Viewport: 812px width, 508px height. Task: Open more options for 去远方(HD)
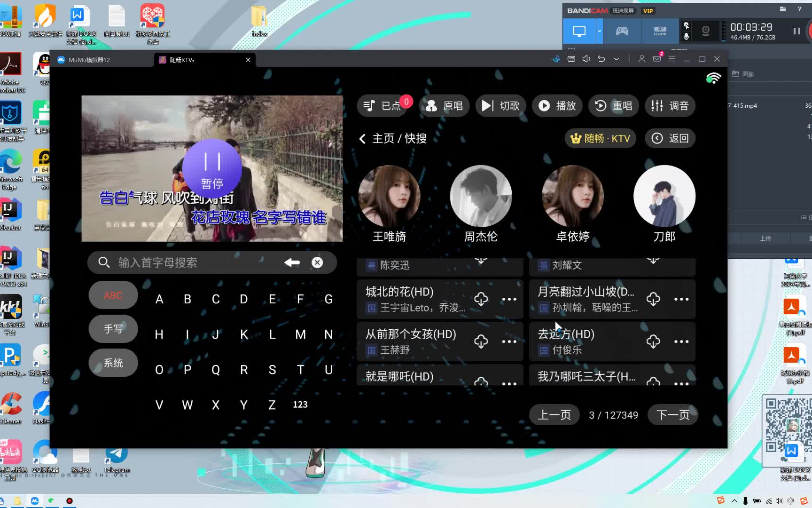[x=681, y=341]
